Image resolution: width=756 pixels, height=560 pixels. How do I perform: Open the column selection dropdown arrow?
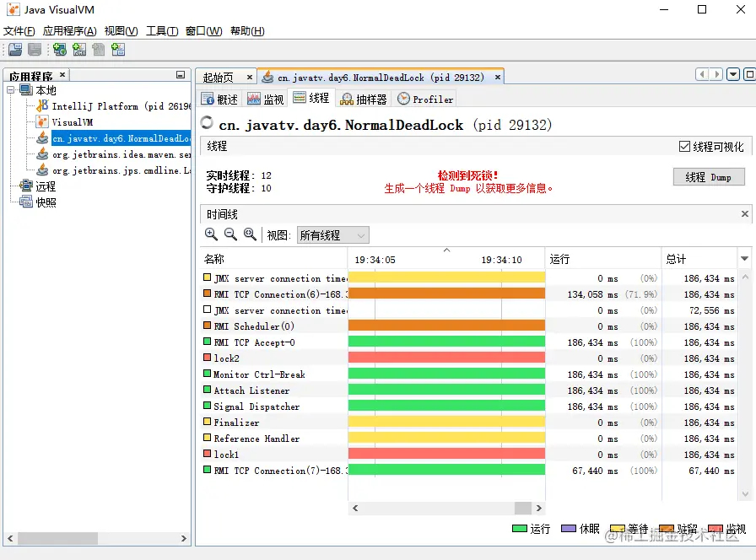point(744,259)
